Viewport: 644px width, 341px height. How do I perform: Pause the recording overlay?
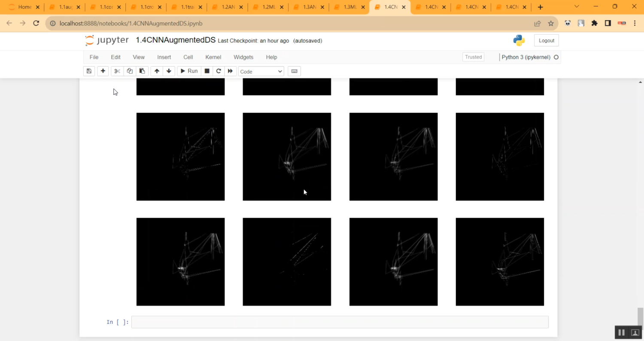(x=621, y=332)
